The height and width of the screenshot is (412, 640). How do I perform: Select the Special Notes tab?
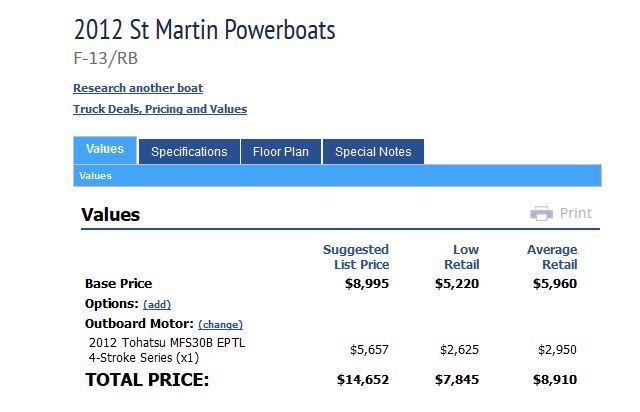pos(373,151)
